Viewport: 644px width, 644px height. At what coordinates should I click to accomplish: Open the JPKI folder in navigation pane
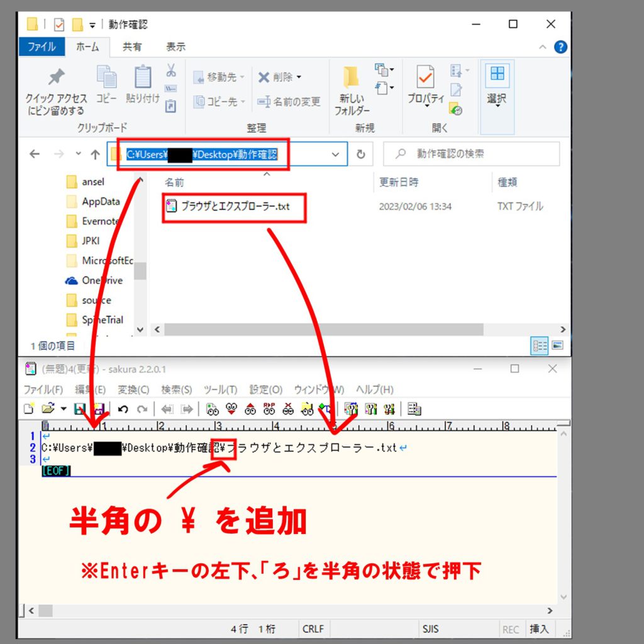[x=84, y=241]
